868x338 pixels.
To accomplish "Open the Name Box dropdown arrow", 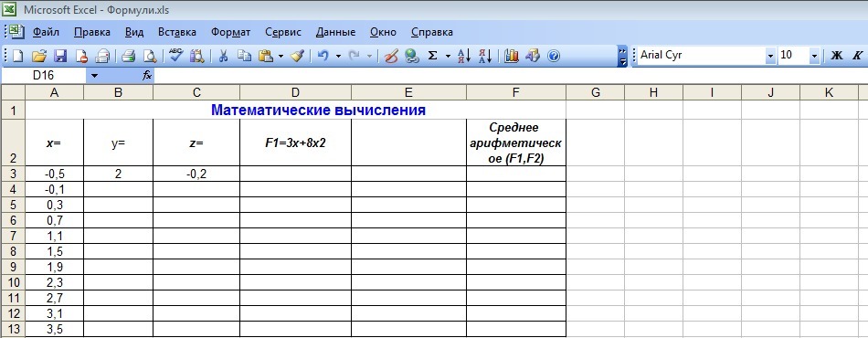I will (x=94, y=76).
